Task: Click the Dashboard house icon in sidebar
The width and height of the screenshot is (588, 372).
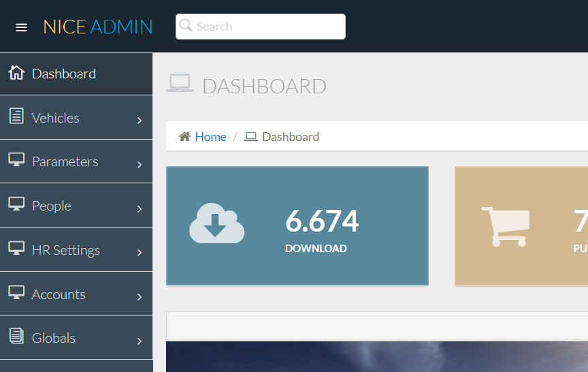Action: pyautogui.click(x=16, y=72)
